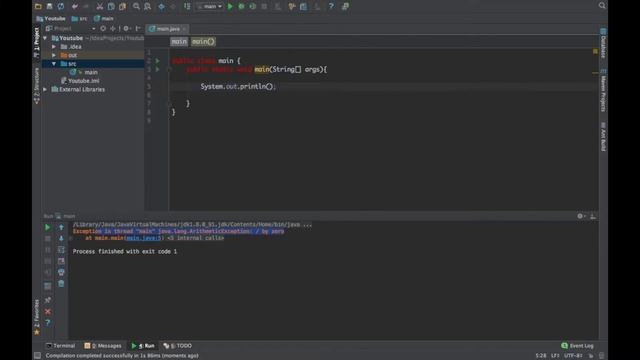Image resolution: width=640 pixels, height=360 pixels.
Task: Collapse the src folder
Action: pos(54,64)
